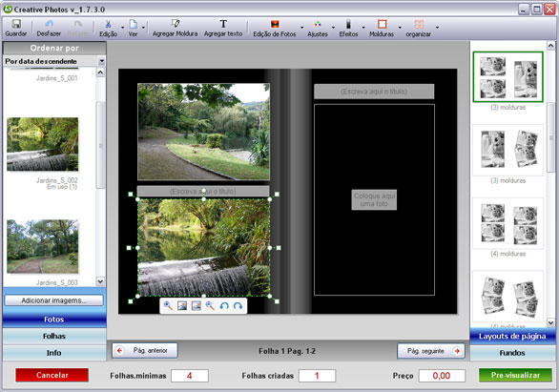The height and width of the screenshot is (392, 559).
Task: Select Jardins_S_002 waterfall thumbnail
Action: [x=43, y=144]
